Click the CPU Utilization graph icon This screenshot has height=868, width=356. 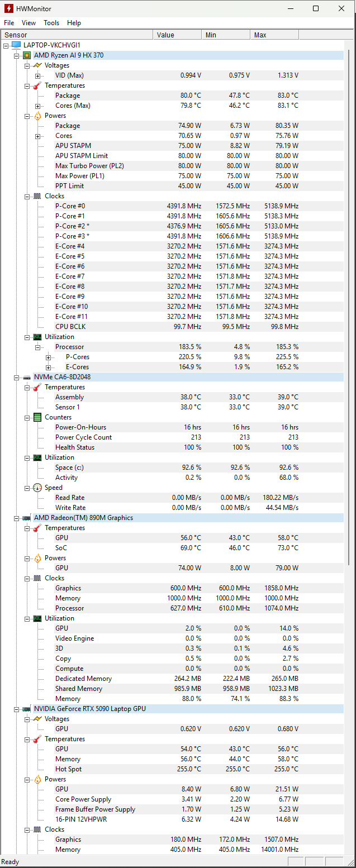37,337
